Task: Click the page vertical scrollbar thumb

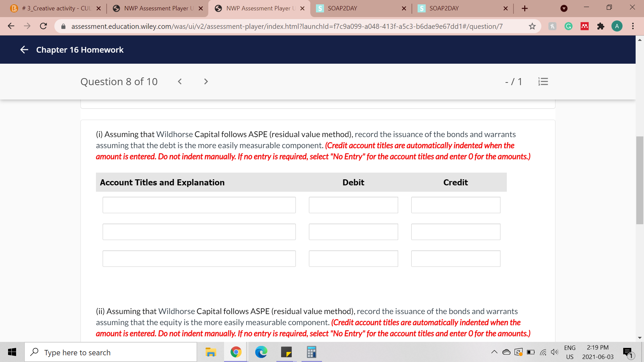Action: click(x=640, y=180)
